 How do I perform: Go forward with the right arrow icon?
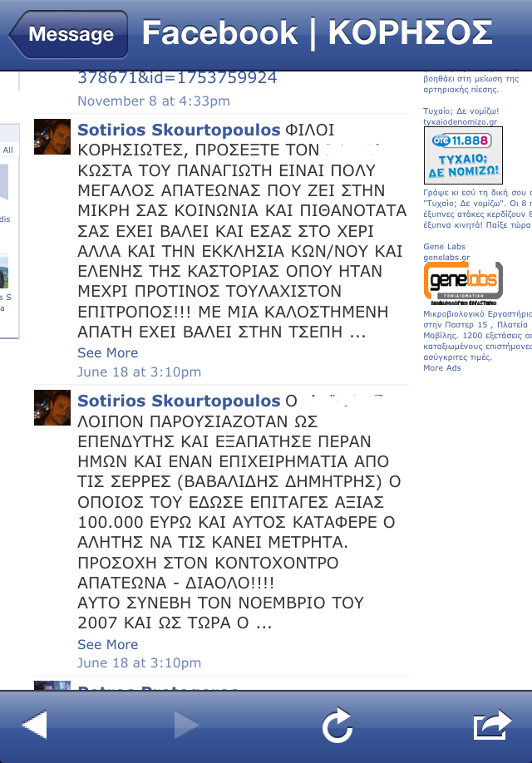click(186, 725)
